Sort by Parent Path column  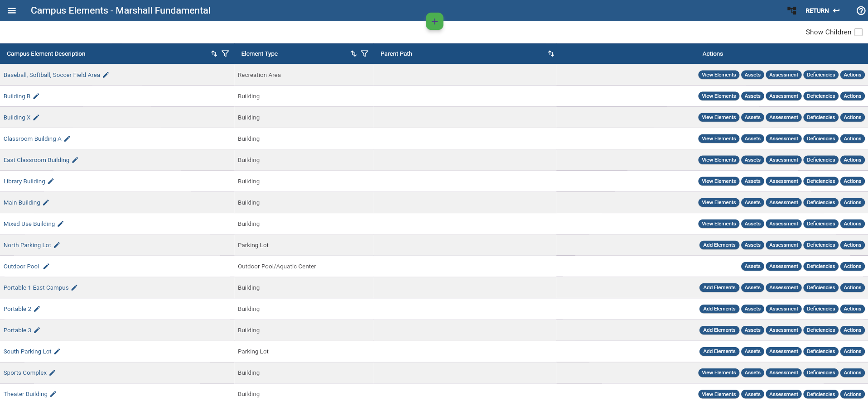click(x=551, y=53)
